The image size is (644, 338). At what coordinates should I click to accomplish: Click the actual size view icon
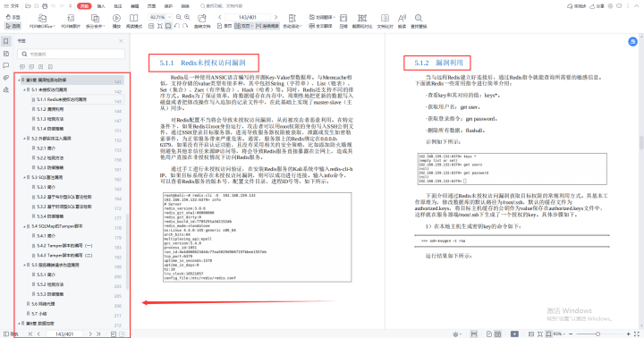click(151, 26)
